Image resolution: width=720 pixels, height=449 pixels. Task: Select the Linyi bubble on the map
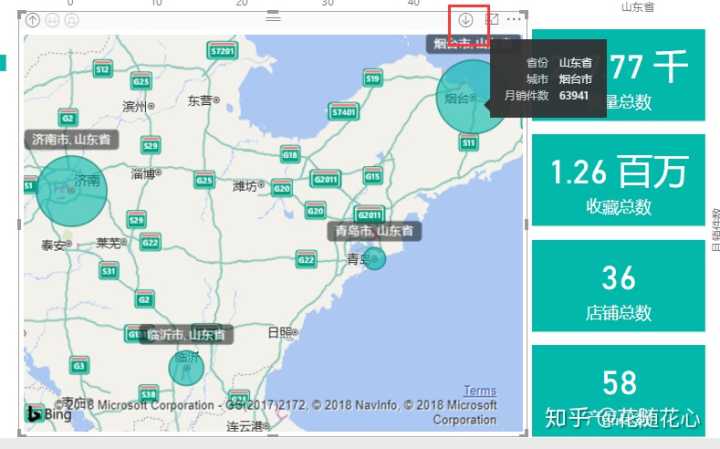pos(186,368)
